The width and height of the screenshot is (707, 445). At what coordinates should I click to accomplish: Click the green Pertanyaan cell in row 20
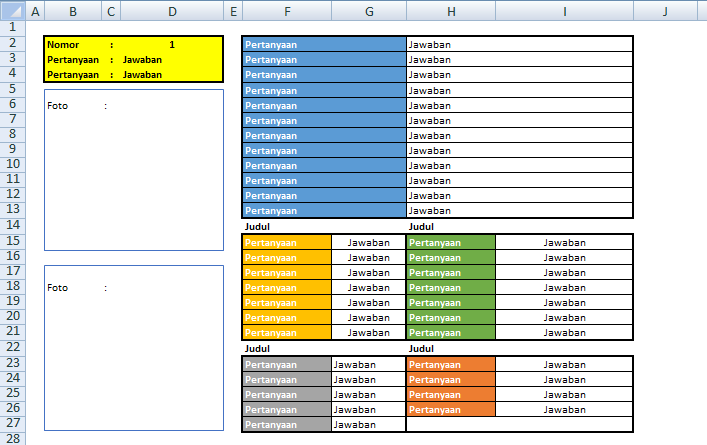451,317
